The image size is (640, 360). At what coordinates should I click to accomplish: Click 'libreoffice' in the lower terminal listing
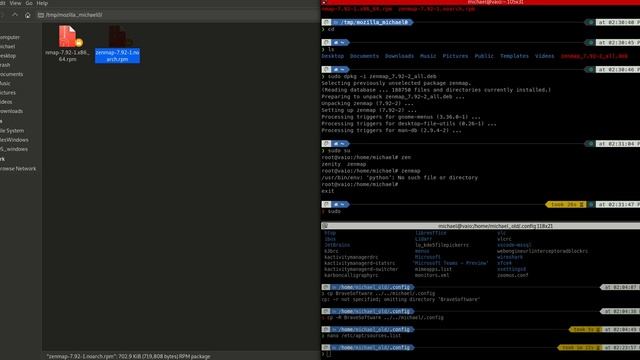coord(431,233)
